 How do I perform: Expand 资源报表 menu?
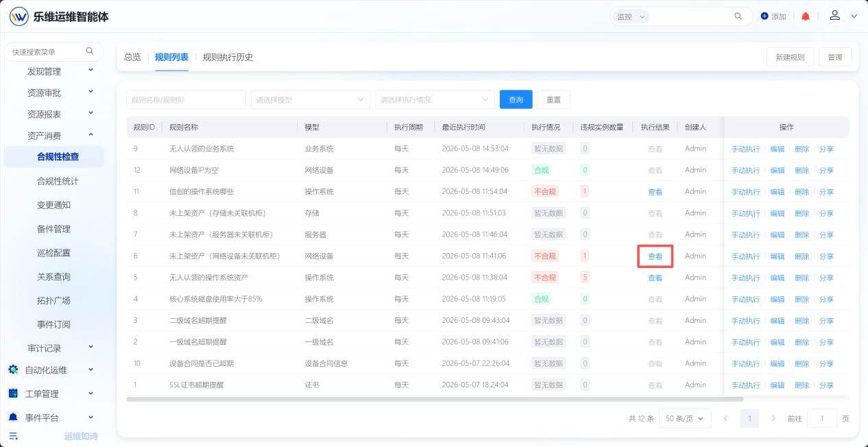(x=91, y=114)
